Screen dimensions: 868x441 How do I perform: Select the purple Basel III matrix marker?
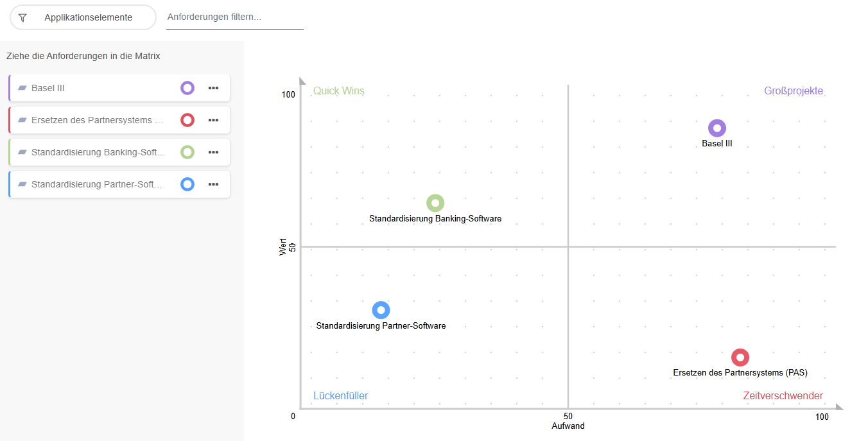tap(717, 128)
